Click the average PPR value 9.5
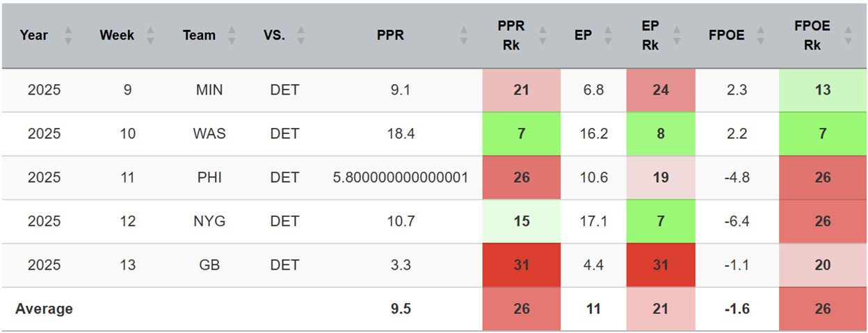This screenshot has width=868, height=333. pos(401,309)
